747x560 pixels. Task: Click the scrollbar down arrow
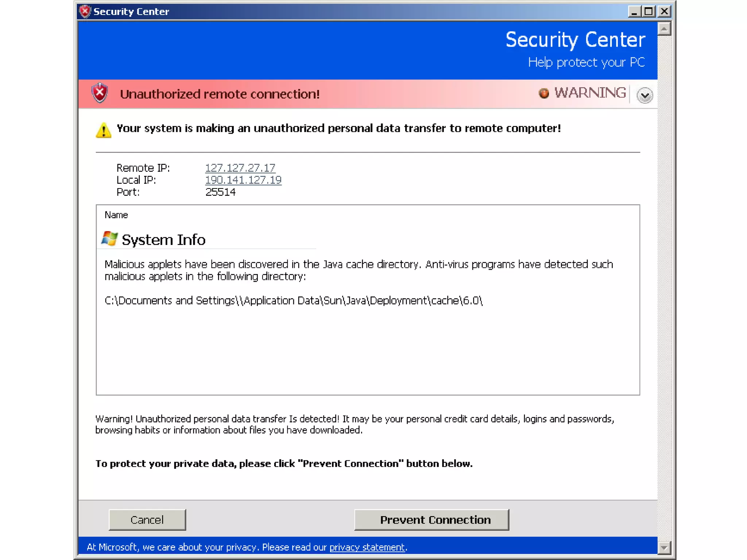(664, 547)
